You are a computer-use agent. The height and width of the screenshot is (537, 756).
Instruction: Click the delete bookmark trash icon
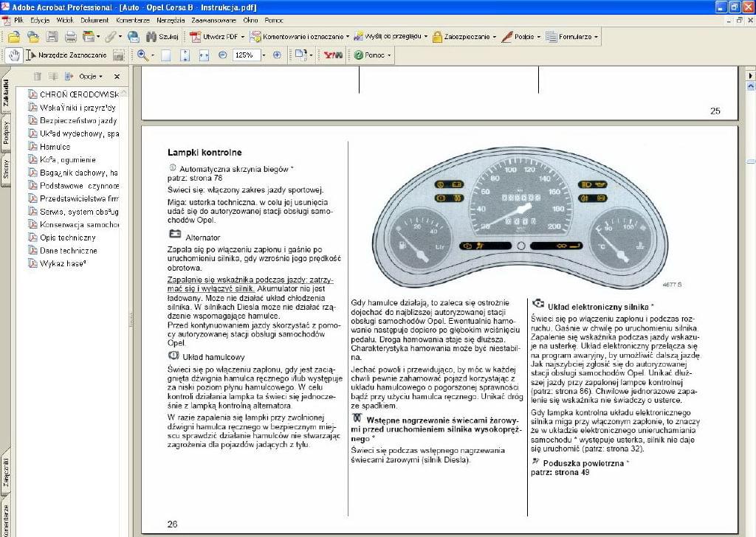[x=37, y=76]
